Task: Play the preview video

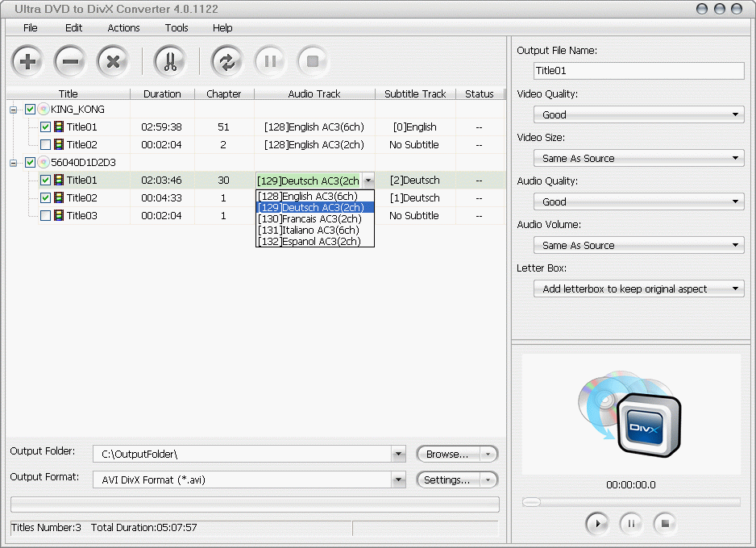Action: tap(597, 523)
